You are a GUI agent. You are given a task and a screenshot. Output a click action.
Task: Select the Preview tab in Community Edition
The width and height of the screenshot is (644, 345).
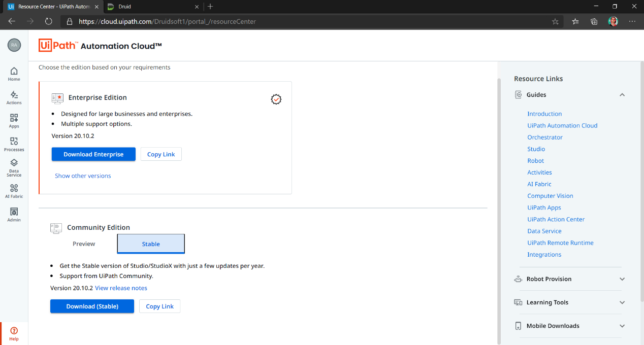[84, 244]
